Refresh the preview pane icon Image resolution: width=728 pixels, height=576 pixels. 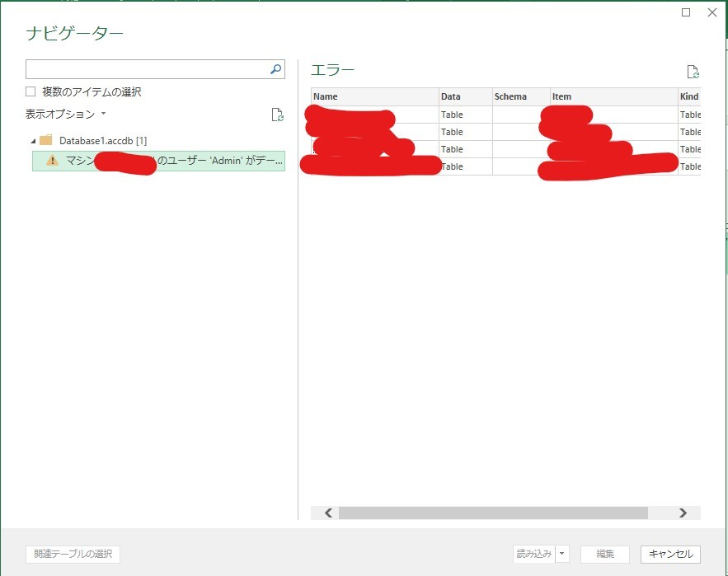coord(693,72)
